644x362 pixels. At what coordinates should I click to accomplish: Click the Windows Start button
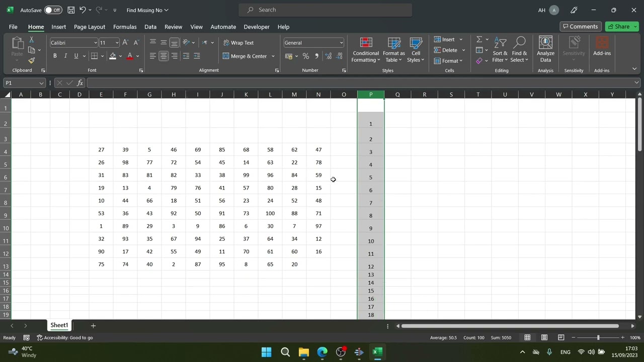point(267,352)
